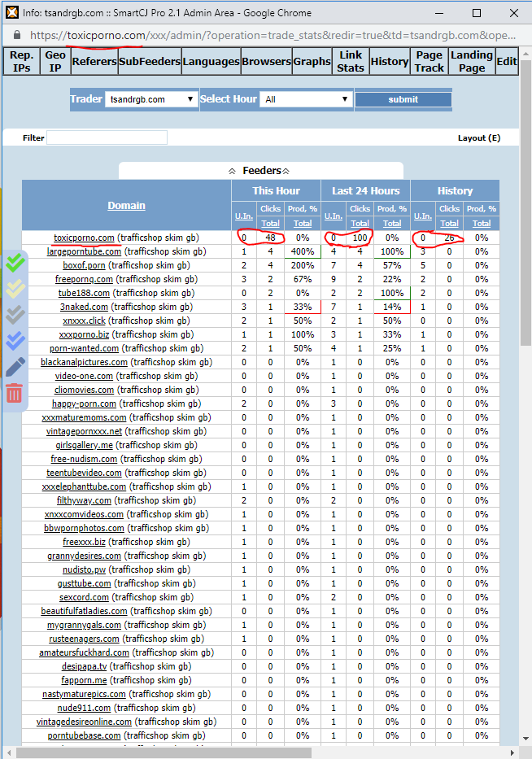The image size is (532, 759).
Task: Open the Browsers tab
Action: coord(266,62)
